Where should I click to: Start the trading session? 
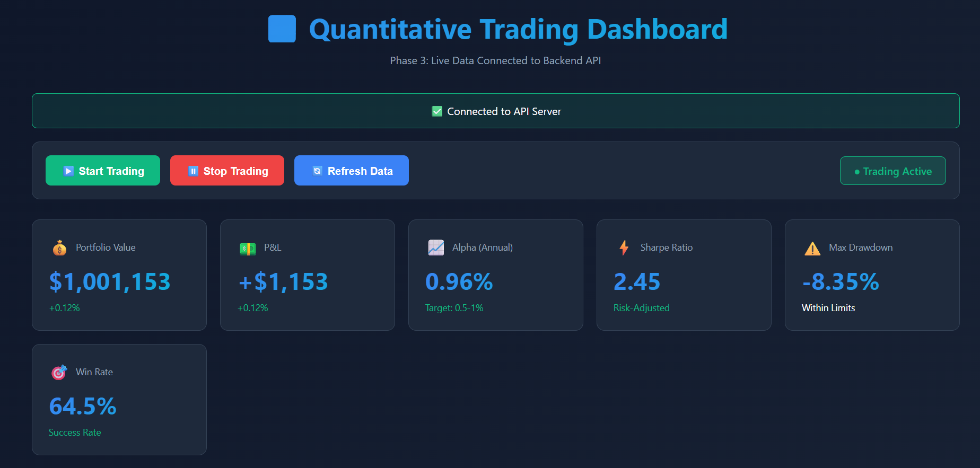103,170
